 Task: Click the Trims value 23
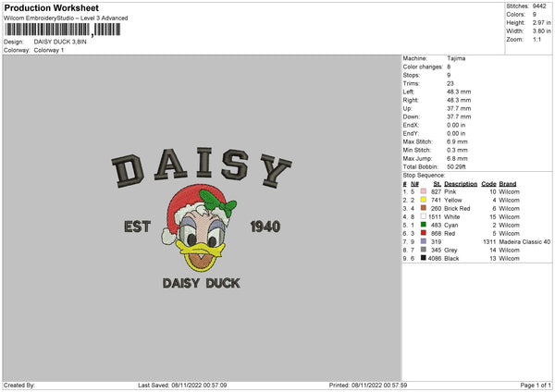point(450,83)
